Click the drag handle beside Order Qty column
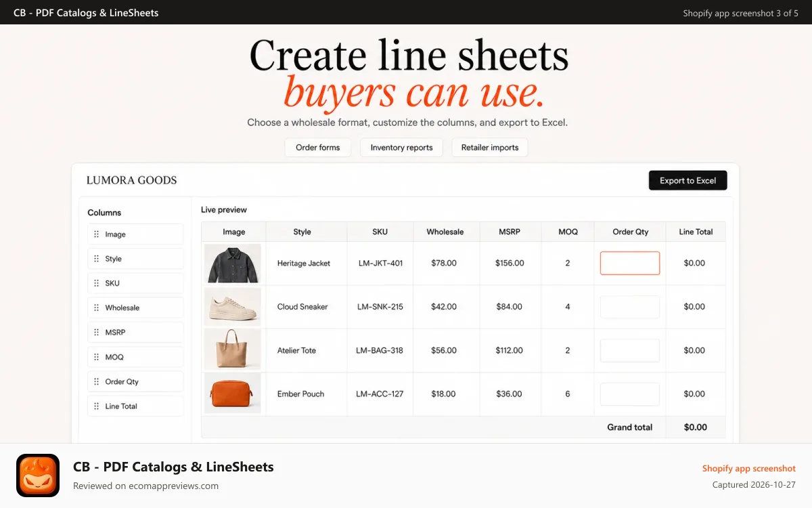The width and height of the screenshot is (812, 508). point(97,381)
